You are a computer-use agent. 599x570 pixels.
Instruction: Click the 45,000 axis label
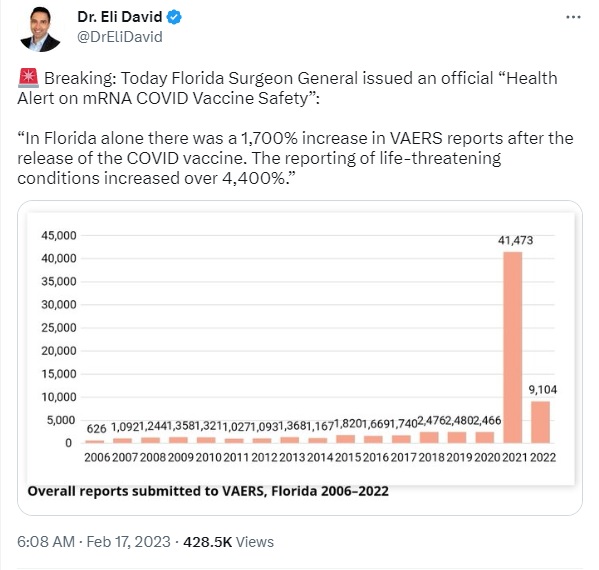59,236
